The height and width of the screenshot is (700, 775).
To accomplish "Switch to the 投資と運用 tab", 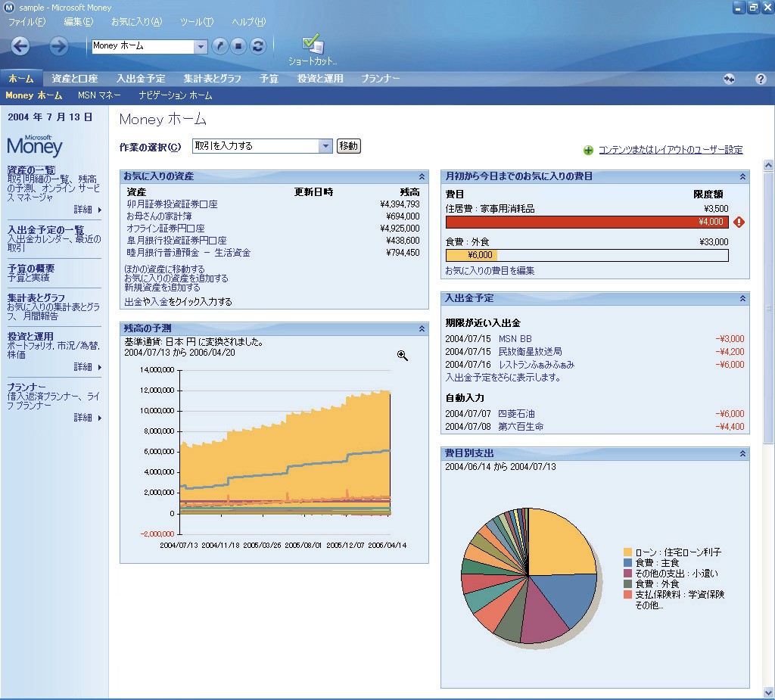I will coord(320,79).
